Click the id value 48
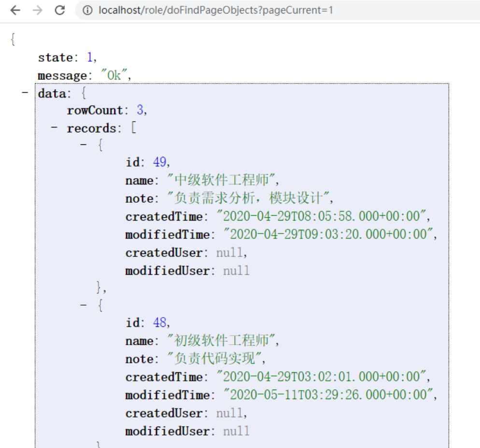Viewport: 480px width, 448px height. pos(159,322)
